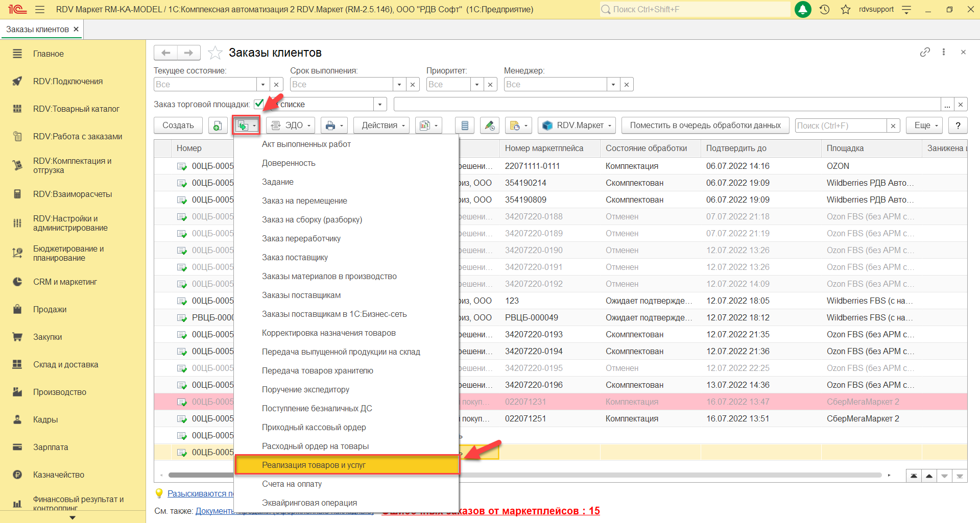Open the RDV.Маркет dropdown button

click(577, 126)
